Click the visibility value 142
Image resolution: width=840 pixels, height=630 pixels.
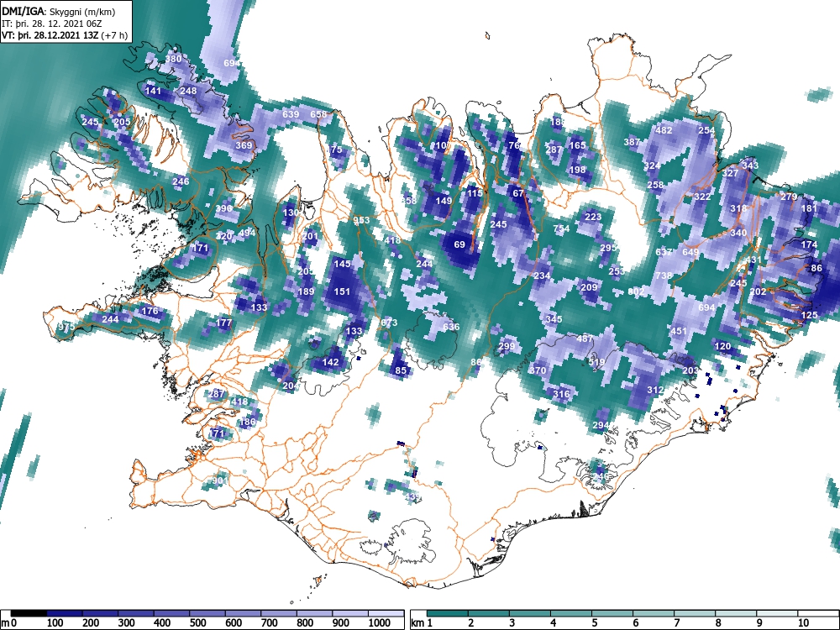tap(330, 362)
